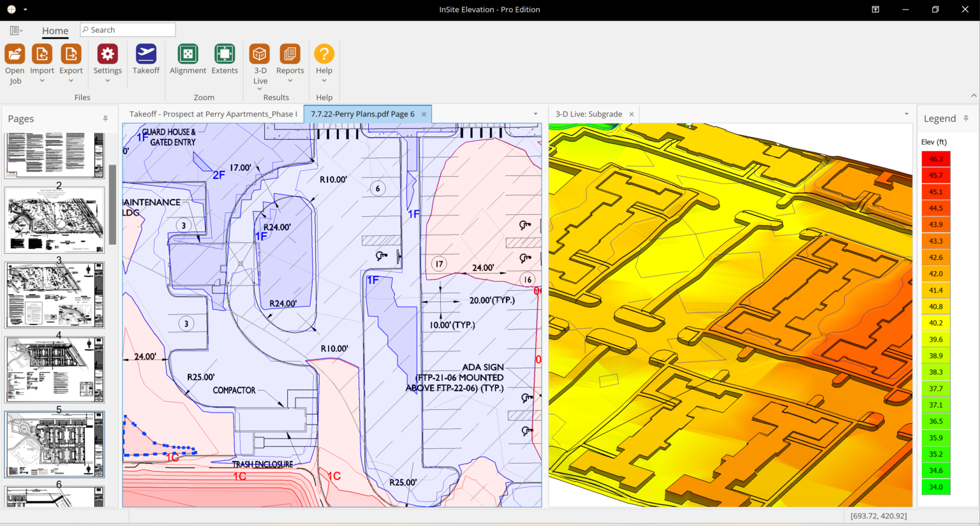Click the app logo icon in title bar

(x=11, y=10)
